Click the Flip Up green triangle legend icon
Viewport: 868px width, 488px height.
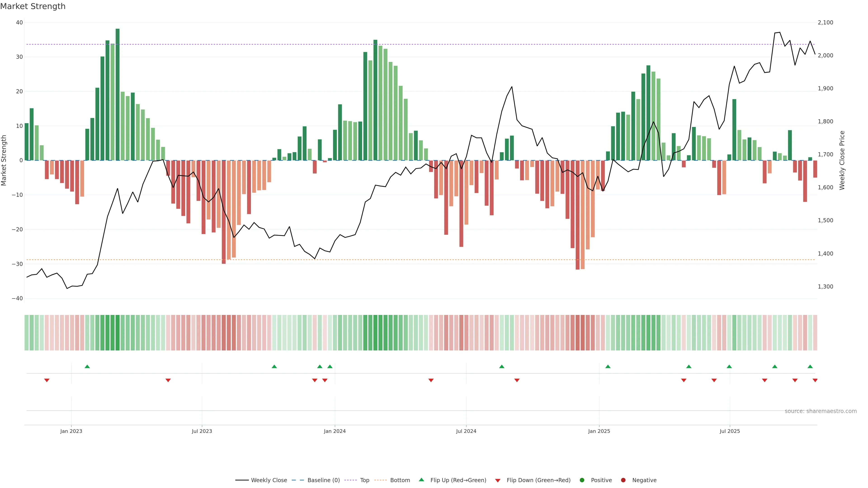click(421, 480)
